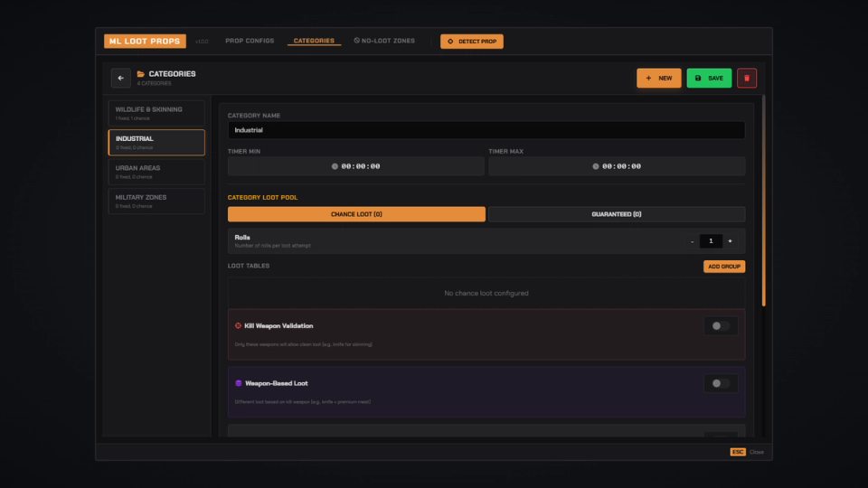Image resolution: width=868 pixels, height=488 pixels.
Task: Enable Weapon-Based Loot toggle
Action: point(721,383)
